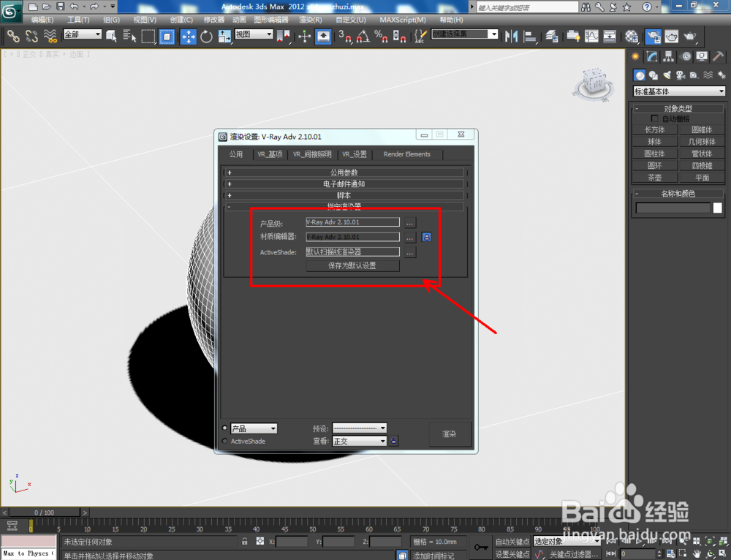The height and width of the screenshot is (560, 731).
Task: Click the browse button for 产品级 renderer
Action: tap(409, 222)
